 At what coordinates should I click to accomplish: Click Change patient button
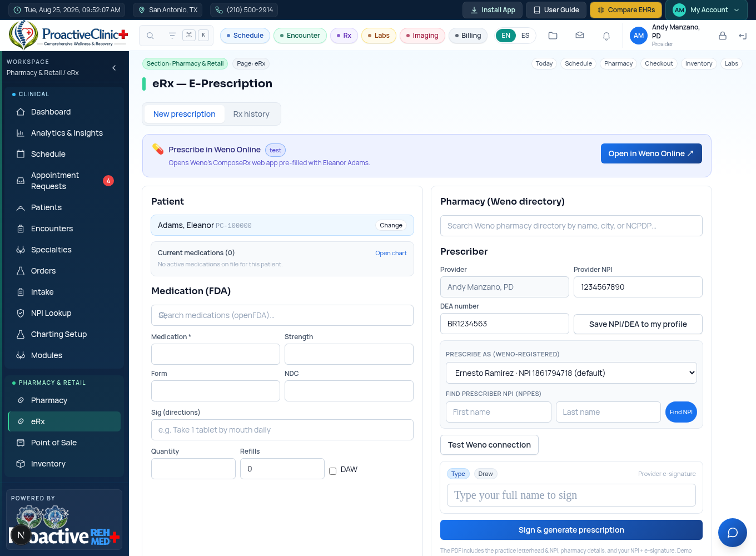pos(391,225)
